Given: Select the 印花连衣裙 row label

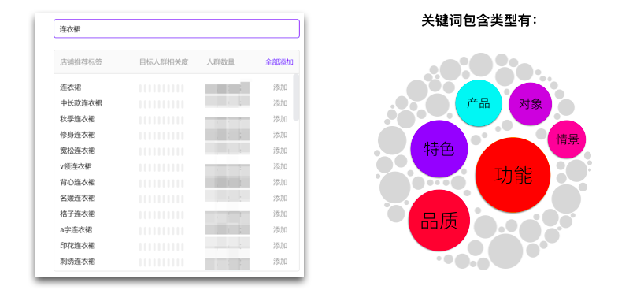Looking at the screenshot, I should 78,246.
